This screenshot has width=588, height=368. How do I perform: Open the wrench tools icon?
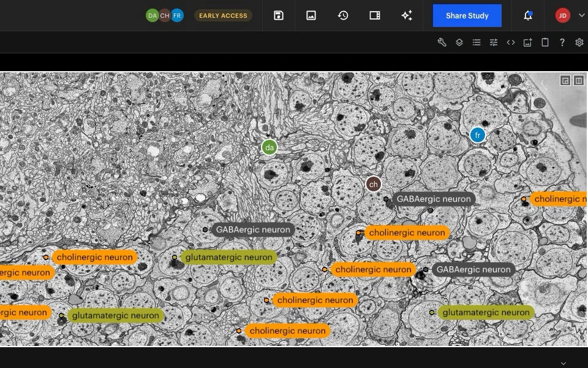tap(442, 42)
